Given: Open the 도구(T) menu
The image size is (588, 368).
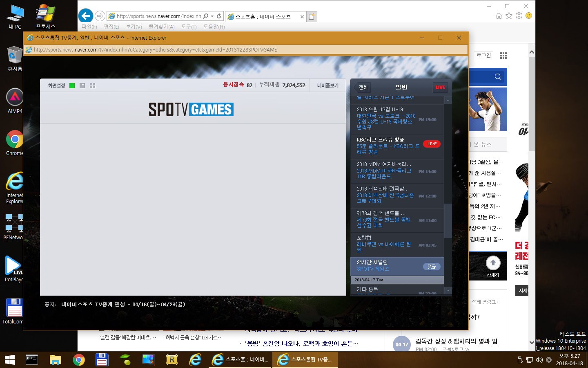Looking at the screenshot, I should (189, 27).
